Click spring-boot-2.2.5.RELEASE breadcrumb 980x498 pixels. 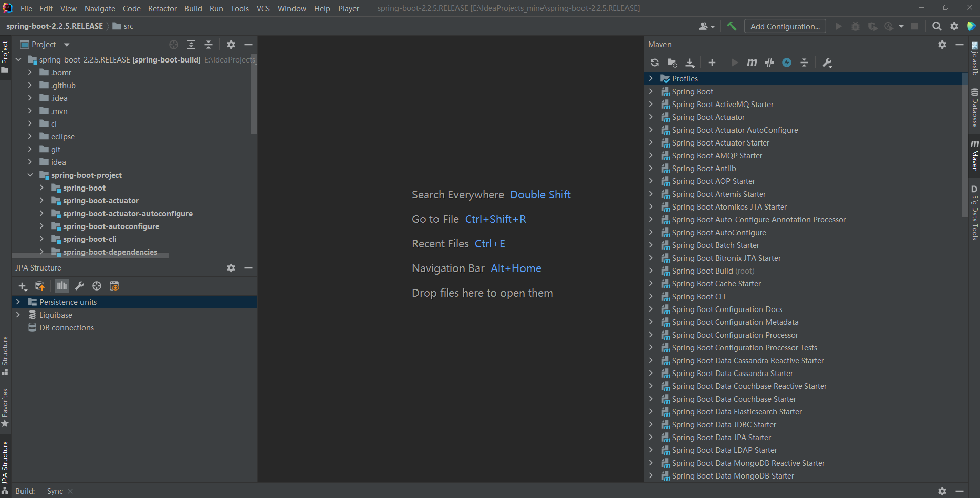click(x=54, y=26)
